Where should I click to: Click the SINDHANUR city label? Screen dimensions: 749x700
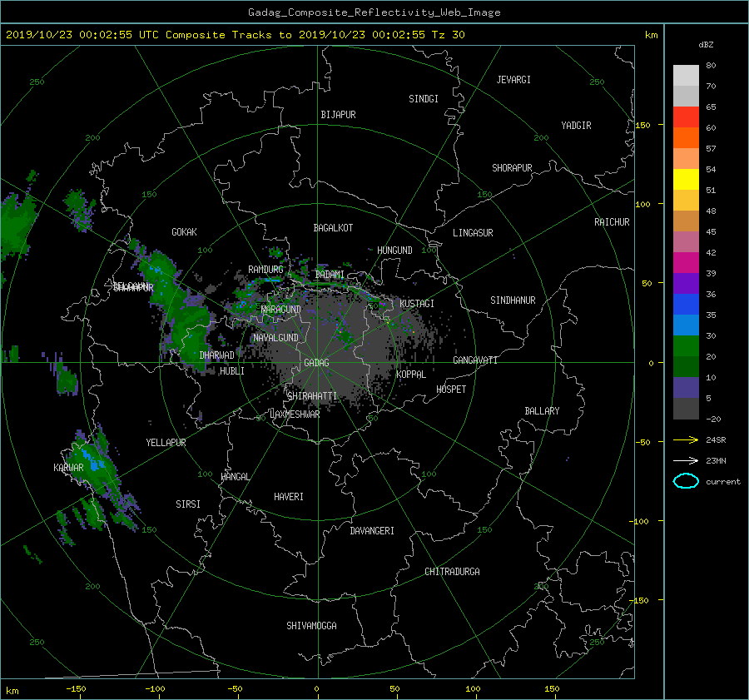(513, 300)
